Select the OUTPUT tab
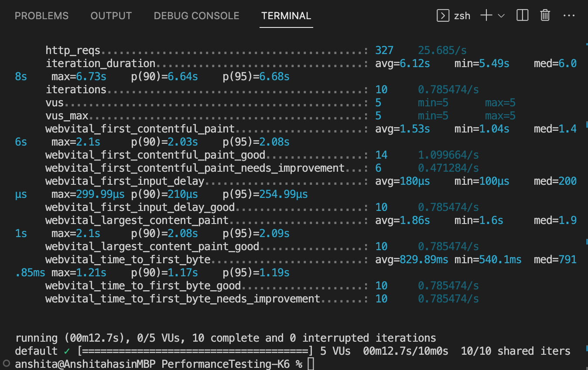588x370 pixels. (111, 16)
